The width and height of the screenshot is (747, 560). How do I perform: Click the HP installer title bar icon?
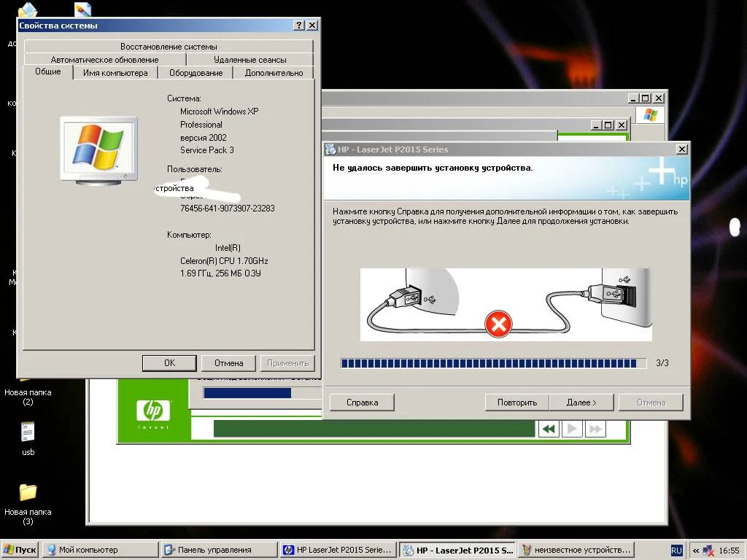point(330,149)
